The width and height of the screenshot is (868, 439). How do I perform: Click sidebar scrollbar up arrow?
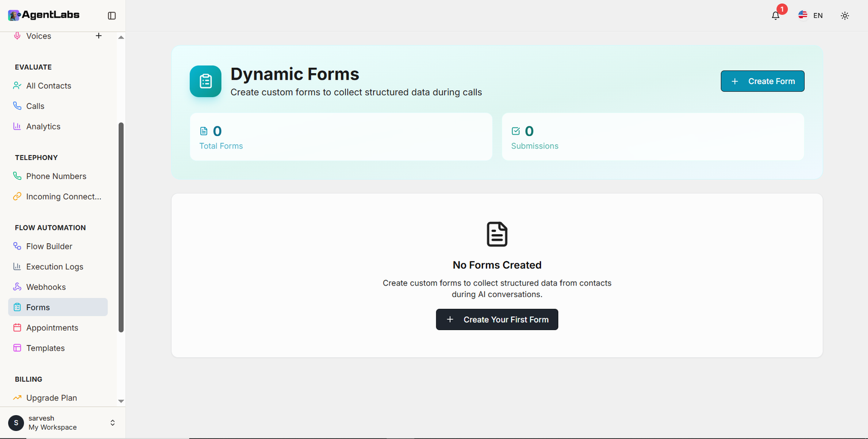(121, 37)
